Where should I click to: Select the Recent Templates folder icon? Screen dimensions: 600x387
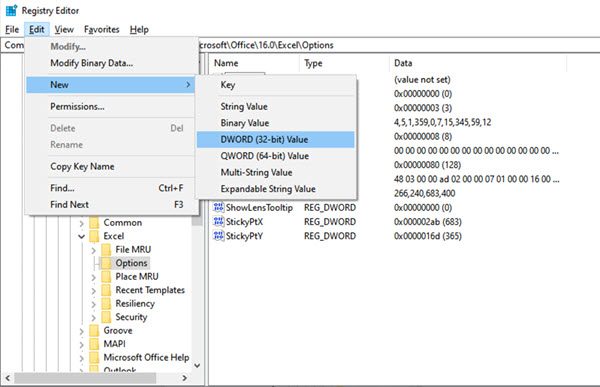(x=106, y=290)
